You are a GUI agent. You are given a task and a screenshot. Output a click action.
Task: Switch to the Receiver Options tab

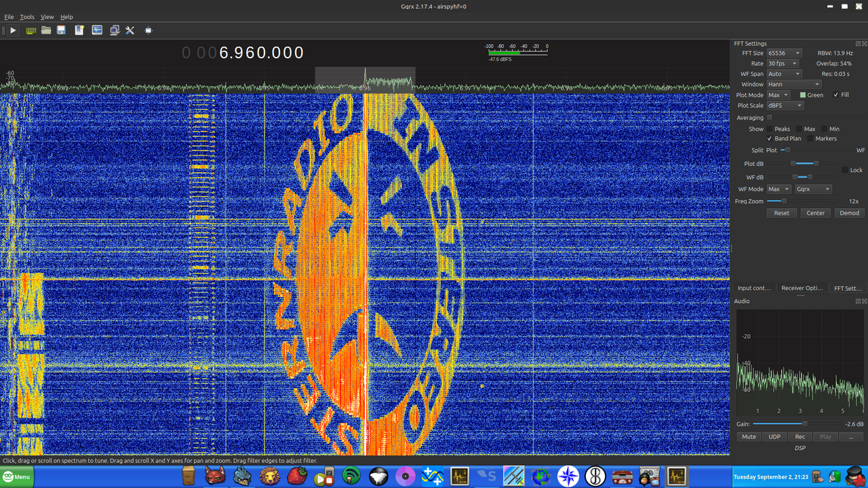802,287
